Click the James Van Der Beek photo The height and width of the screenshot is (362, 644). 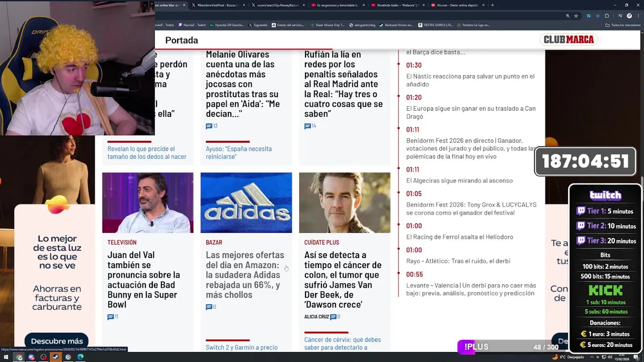coord(345,203)
